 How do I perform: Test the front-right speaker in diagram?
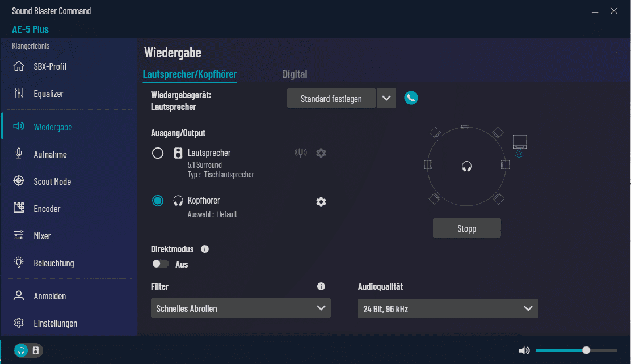click(x=498, y=132)
